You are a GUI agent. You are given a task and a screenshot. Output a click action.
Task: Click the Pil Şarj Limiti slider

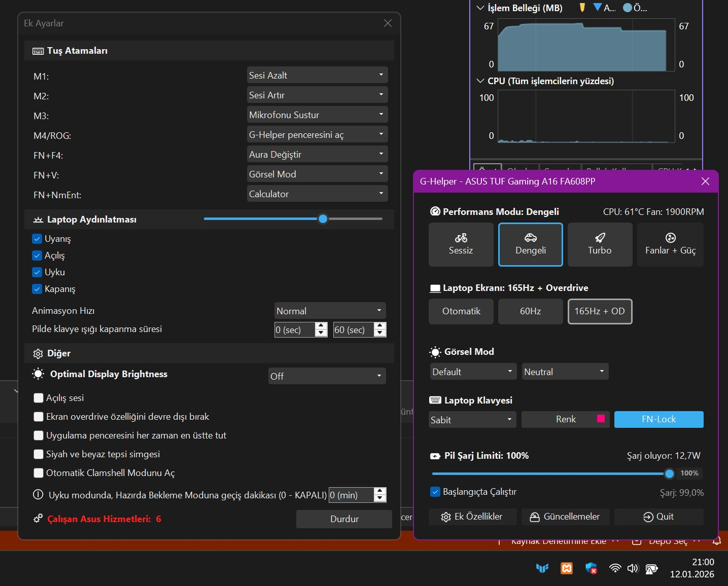553,473
